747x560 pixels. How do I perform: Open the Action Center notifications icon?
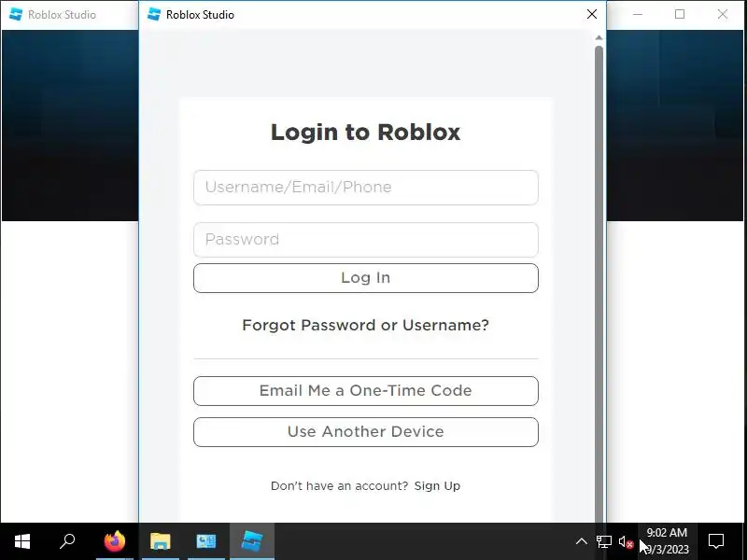click(x=716, y=541)
